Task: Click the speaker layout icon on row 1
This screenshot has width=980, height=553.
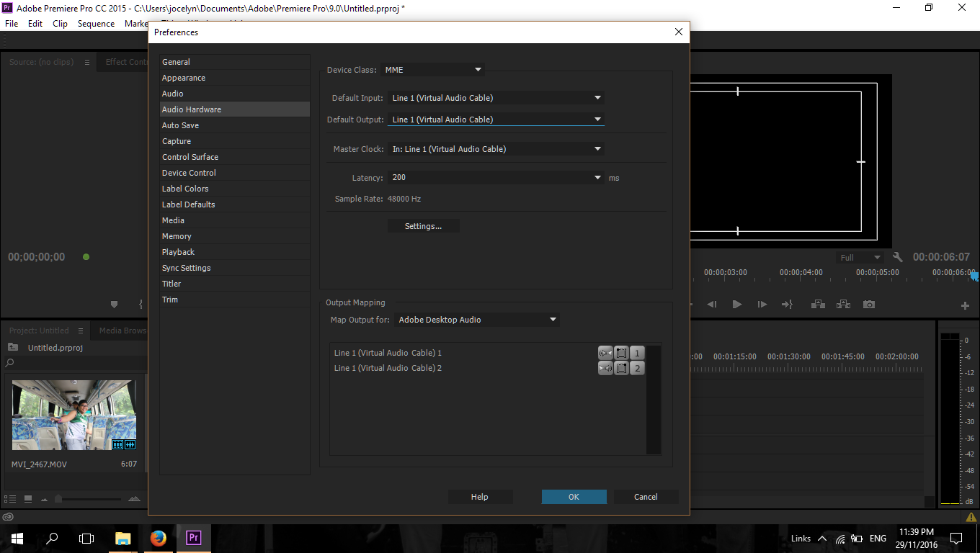Action: point(621,353)
